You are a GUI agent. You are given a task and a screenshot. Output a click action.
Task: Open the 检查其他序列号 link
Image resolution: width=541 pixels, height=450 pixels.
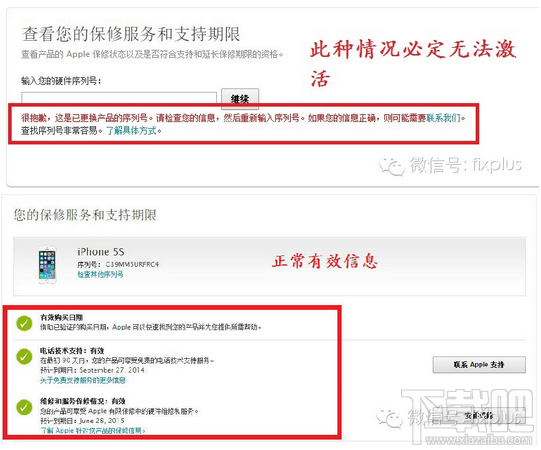tap(100, 274)
